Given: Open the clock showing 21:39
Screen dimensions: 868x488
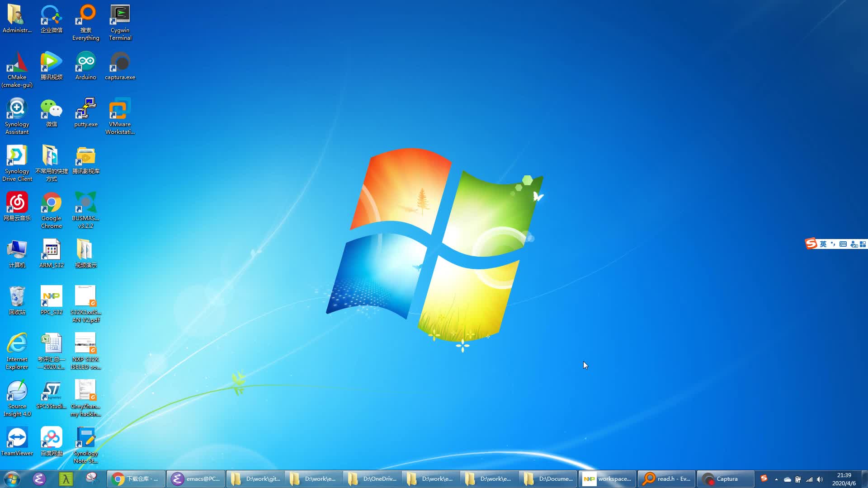Looking at the screenshot, I should [844, 479].
